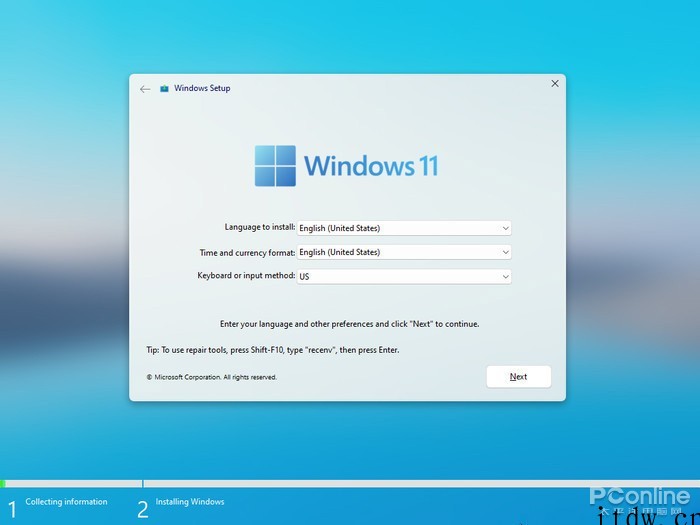
Task: Click the 'Windows Setup' title text
Action: pyautogui.click(x=202, y=88)
